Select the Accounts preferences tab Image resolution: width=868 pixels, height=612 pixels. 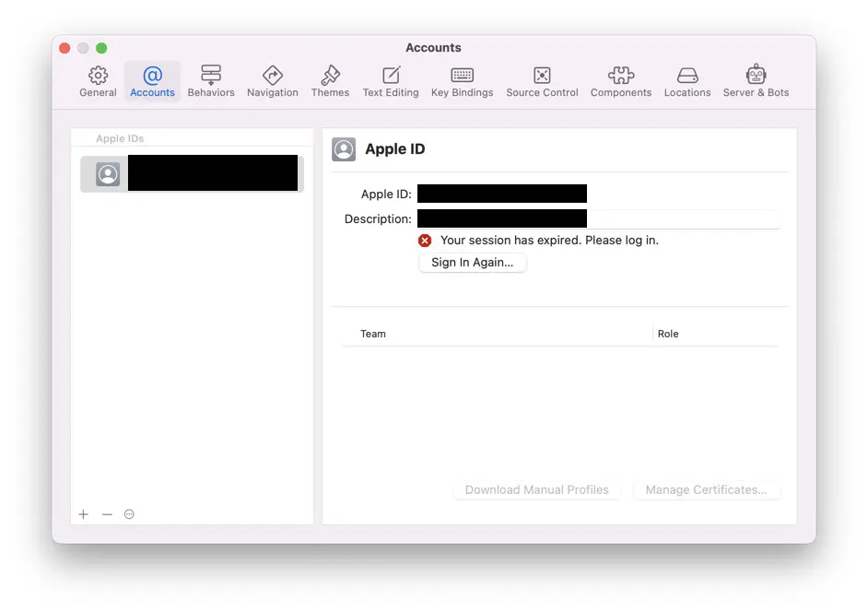pos(152,81)
